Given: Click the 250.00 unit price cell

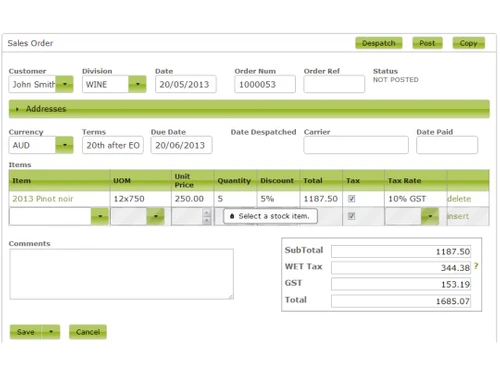Looking at the screenshot, I should (x=192, y=199).
